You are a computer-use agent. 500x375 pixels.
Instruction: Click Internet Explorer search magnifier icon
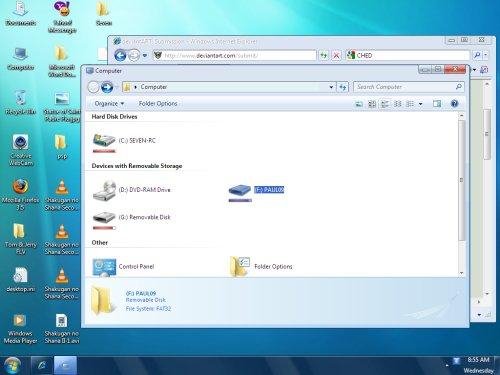(x=477, y=55)
